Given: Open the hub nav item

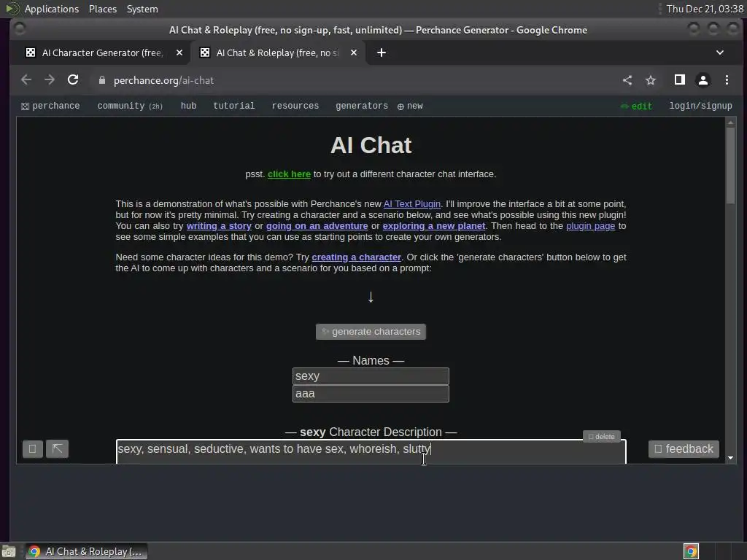Looking at the screenshot, I should [x=188, y=106].
